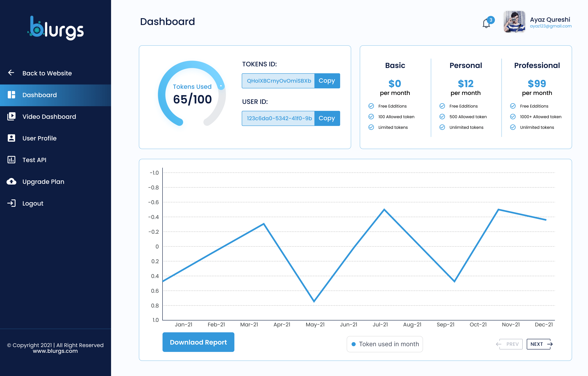This screenshot has height=376, width=588.
Task: Click the Back to Website arrow icon
Action: (11, 72)
